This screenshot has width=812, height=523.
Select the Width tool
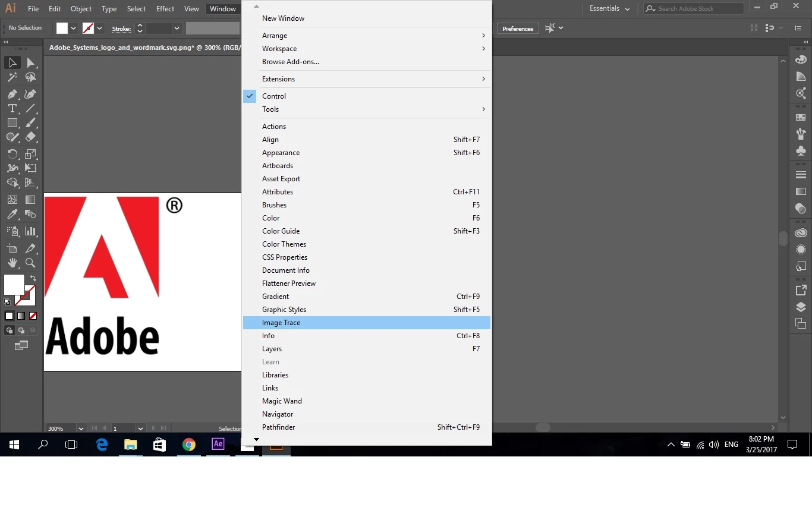point(12,168)
